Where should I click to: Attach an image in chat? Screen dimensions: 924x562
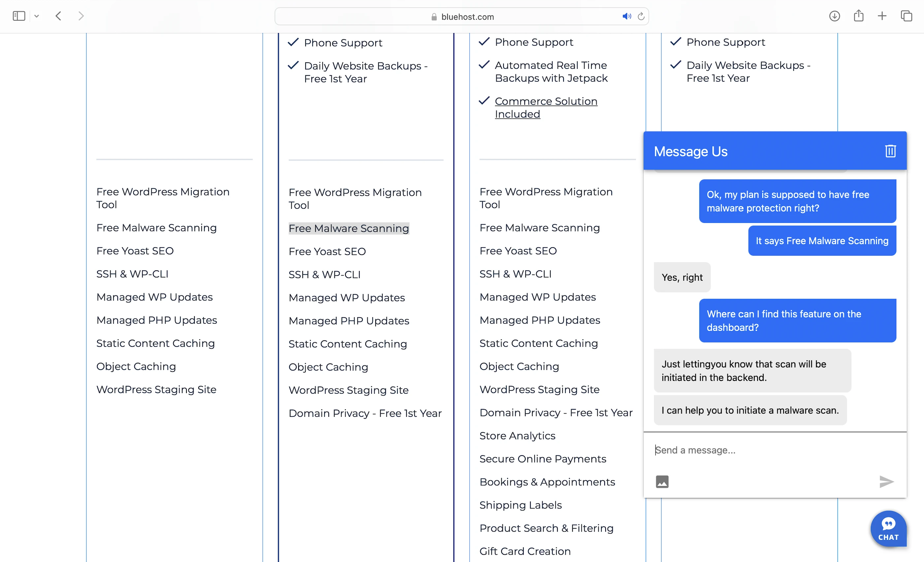click(x=662, y=482)
